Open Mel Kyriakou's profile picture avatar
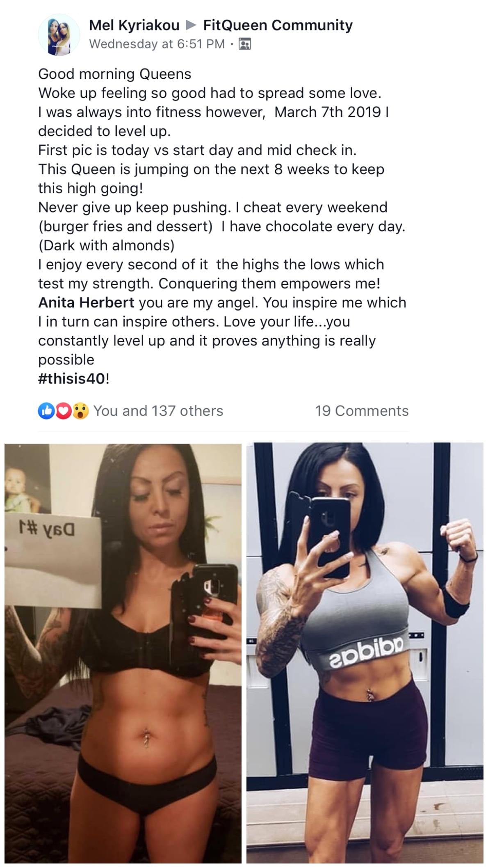Viewport: 488px width, 868px height. 59,34
